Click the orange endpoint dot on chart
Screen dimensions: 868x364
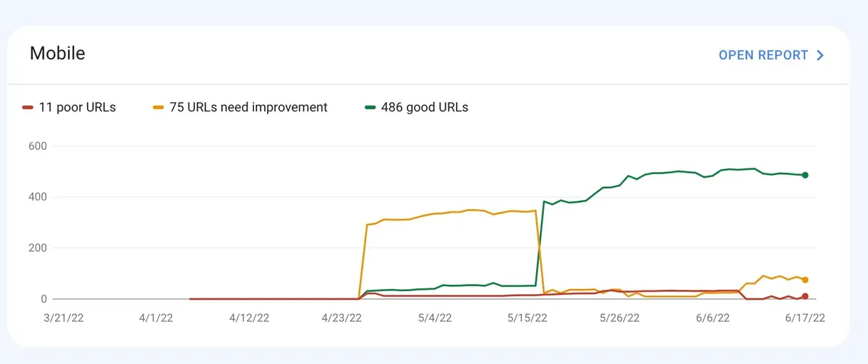tap(805, 280)
